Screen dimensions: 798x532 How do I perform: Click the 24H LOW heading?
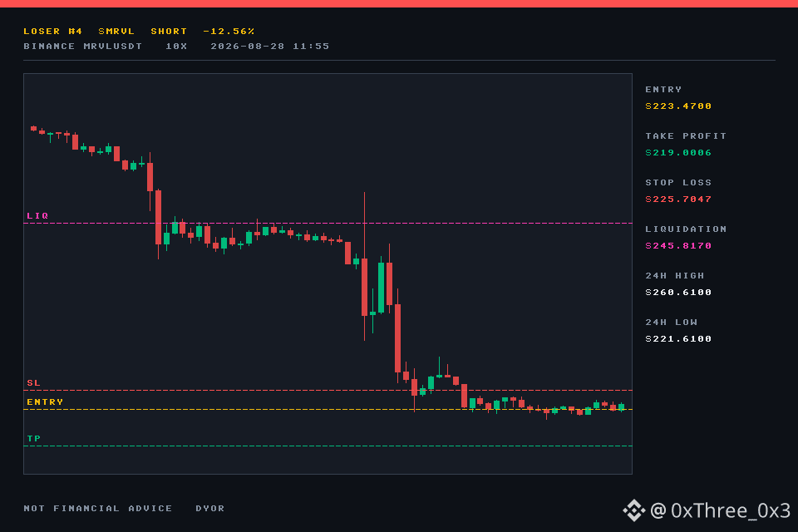coord(672,323)
